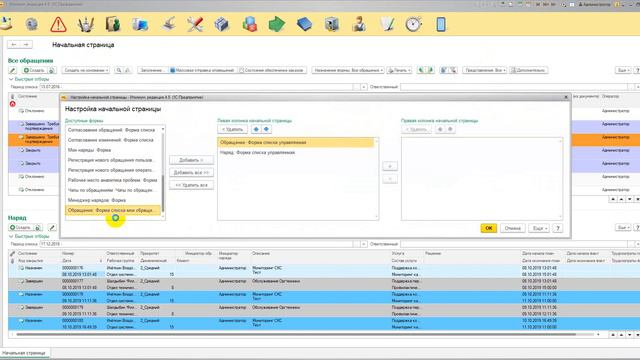
Task: Click the search magnifier icon in toolbar
Action: 119,70
